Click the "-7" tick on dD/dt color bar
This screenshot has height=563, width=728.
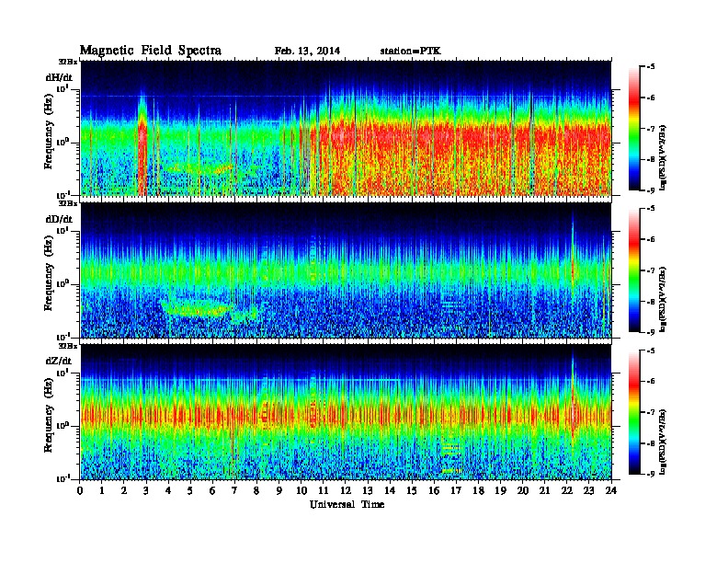click(x=651, y=270)
